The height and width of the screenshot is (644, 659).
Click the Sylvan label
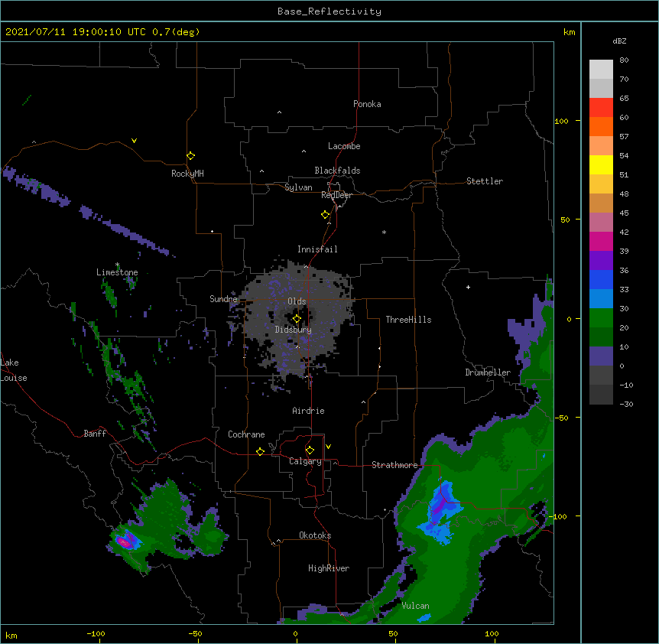(298, 187)
